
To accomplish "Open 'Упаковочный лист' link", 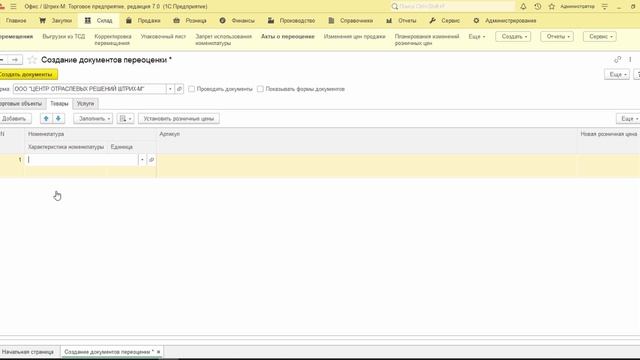I will click(163, 36).
